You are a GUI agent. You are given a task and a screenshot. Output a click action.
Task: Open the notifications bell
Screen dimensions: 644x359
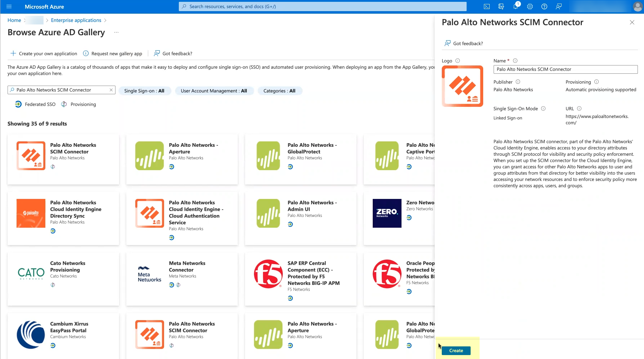[x=516, y=6]
